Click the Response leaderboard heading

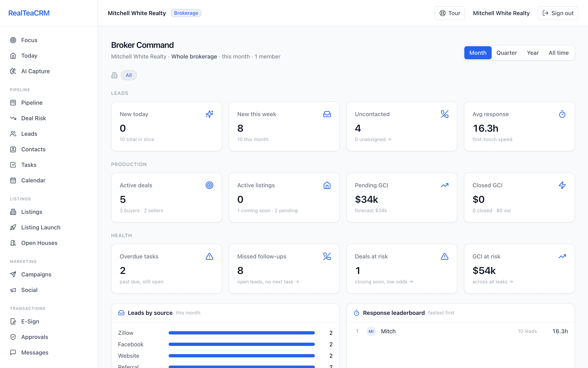pos(394,313)
